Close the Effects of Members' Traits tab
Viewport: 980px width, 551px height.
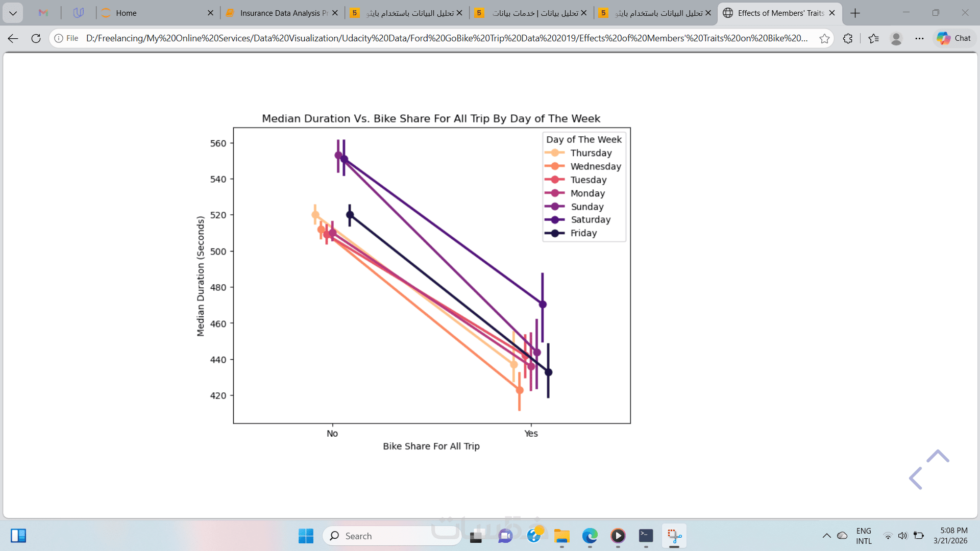click(832, 13)
